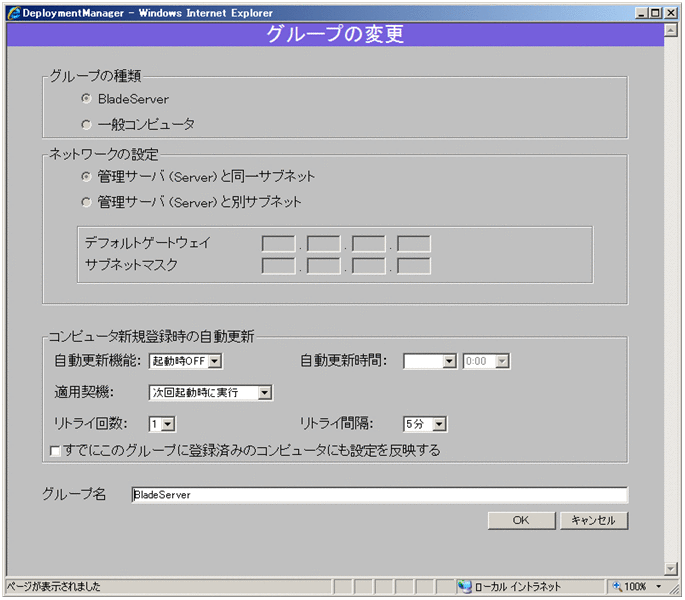
Task: Click the グループの変更 heading text
Action: (x=335, y=34)
